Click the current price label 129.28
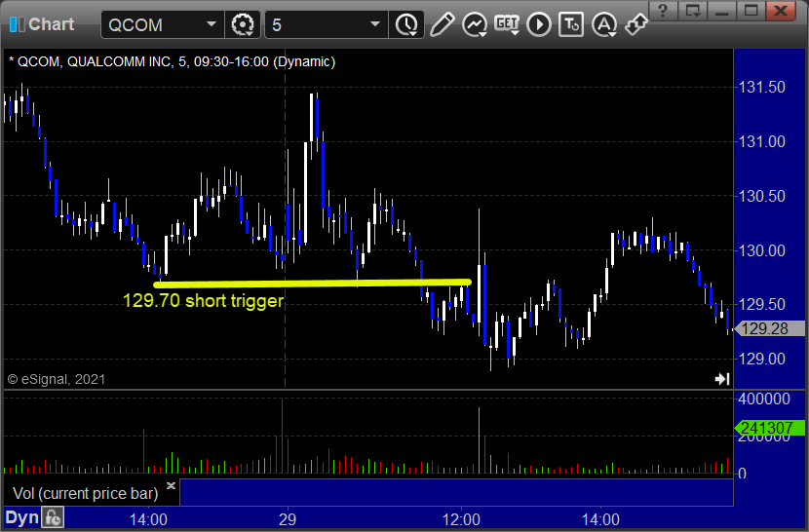 tap(769, 328)
